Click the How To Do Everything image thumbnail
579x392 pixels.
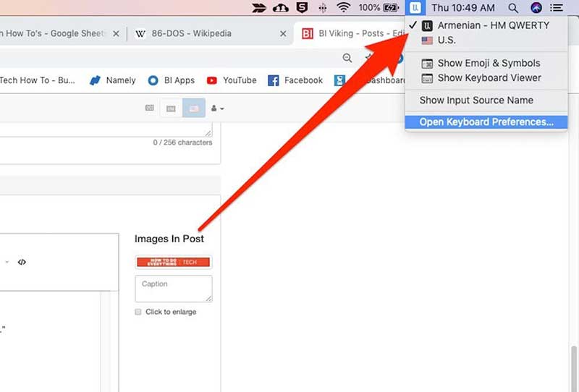(x=174, y=262)
